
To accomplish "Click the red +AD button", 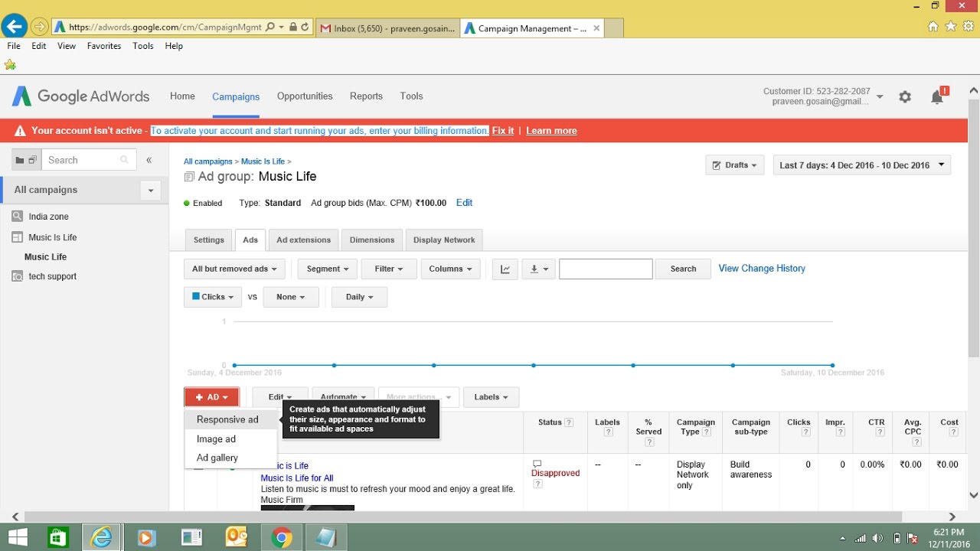I will point(212,397).
